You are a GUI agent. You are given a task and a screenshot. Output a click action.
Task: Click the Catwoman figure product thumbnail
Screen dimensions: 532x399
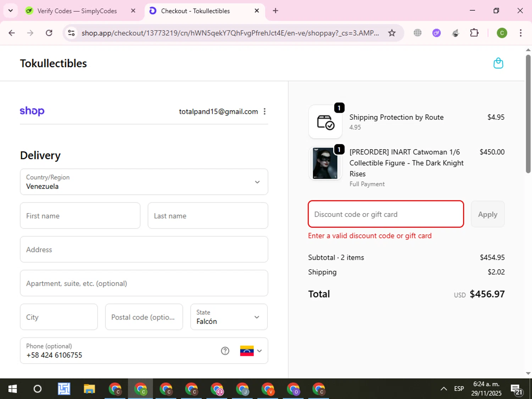[x=325, y=164]
